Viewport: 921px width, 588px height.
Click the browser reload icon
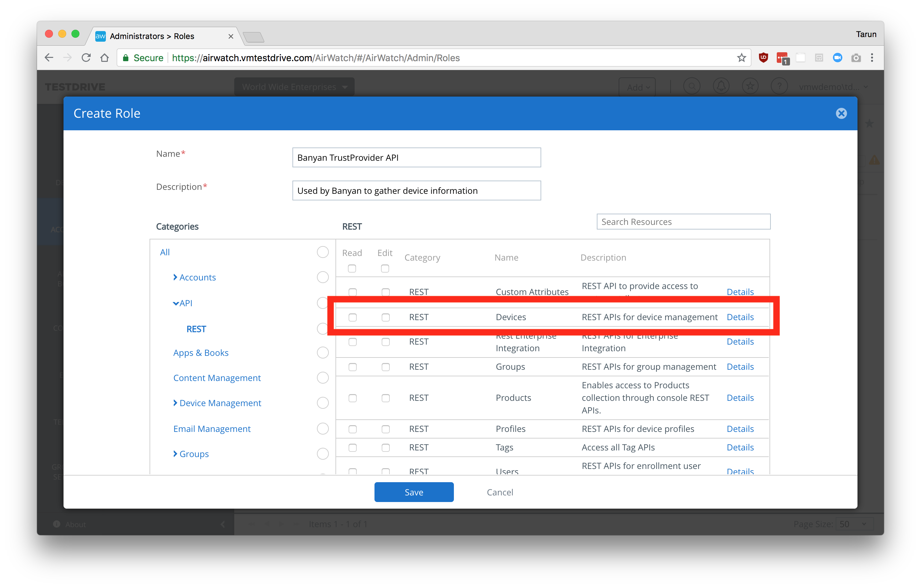86,58
